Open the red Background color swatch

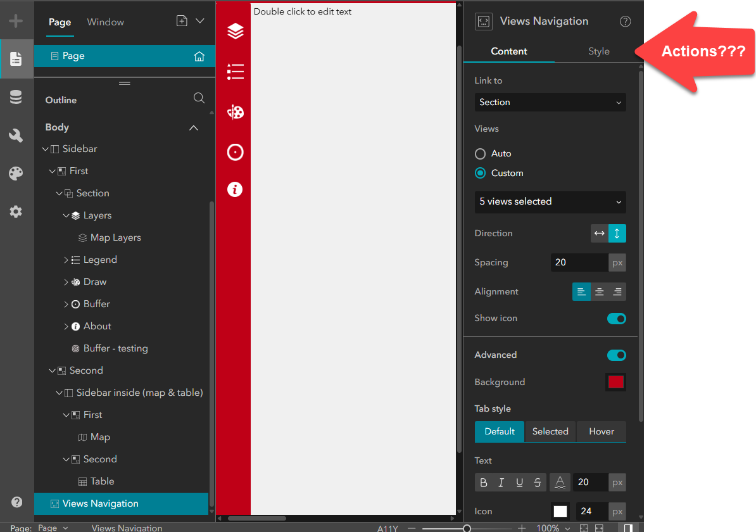coord(615,382)
